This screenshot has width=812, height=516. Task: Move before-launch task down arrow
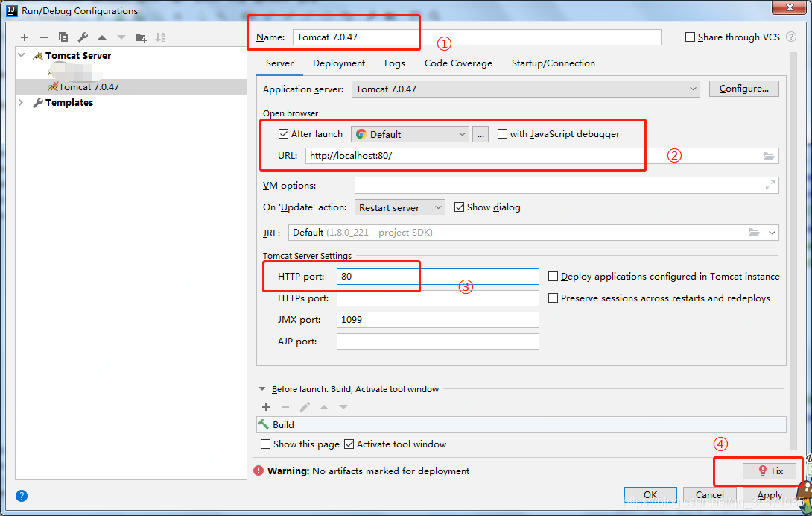click(343, 407)
